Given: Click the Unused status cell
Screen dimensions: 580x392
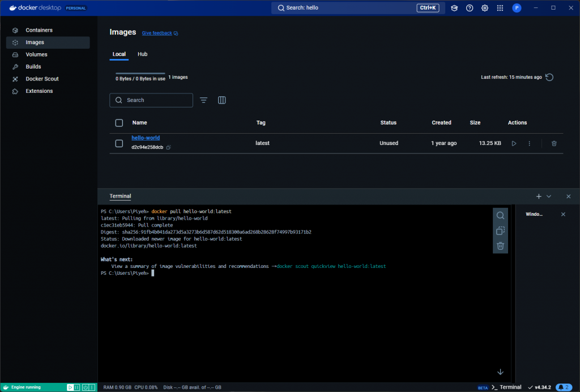Looking at the screenshot, I should [389, 143].
